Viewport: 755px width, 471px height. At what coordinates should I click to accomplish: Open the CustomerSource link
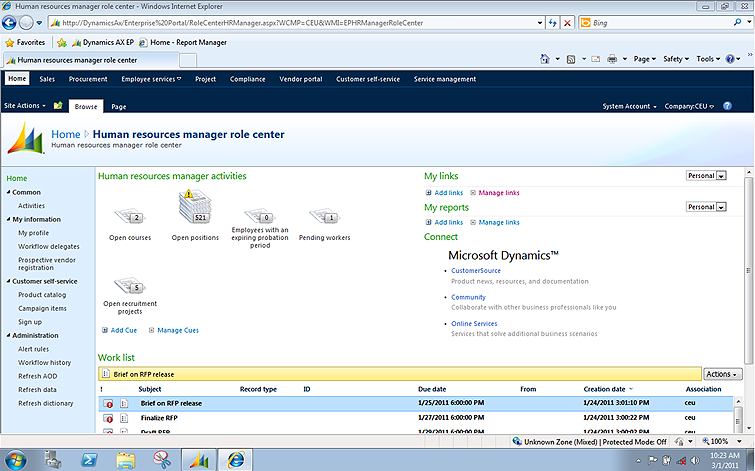[476, 271]
